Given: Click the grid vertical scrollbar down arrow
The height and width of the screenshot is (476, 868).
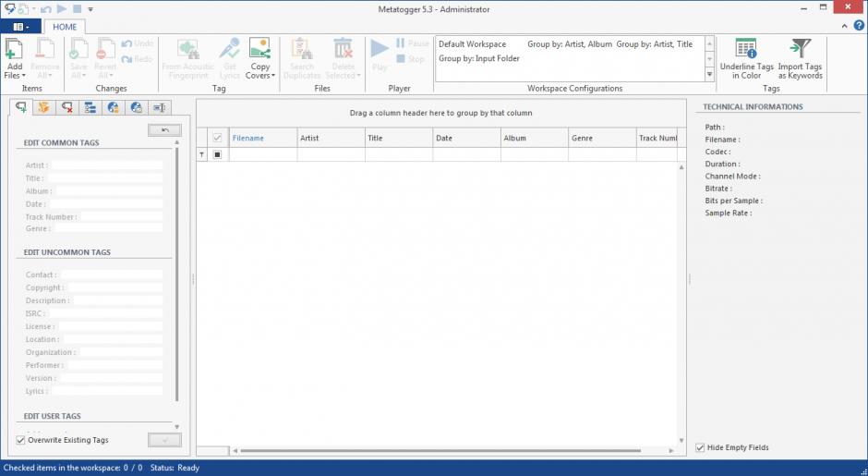Looking at the screenshot, I should pyautogui.click(x=681, y=441).
